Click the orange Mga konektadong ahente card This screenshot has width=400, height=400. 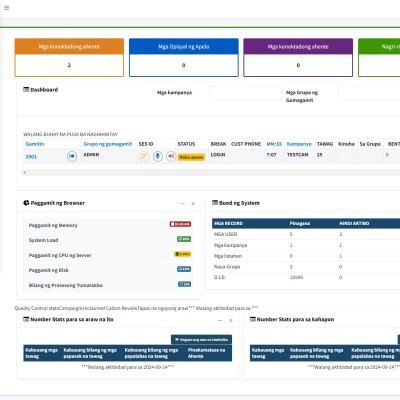point(69,57)
